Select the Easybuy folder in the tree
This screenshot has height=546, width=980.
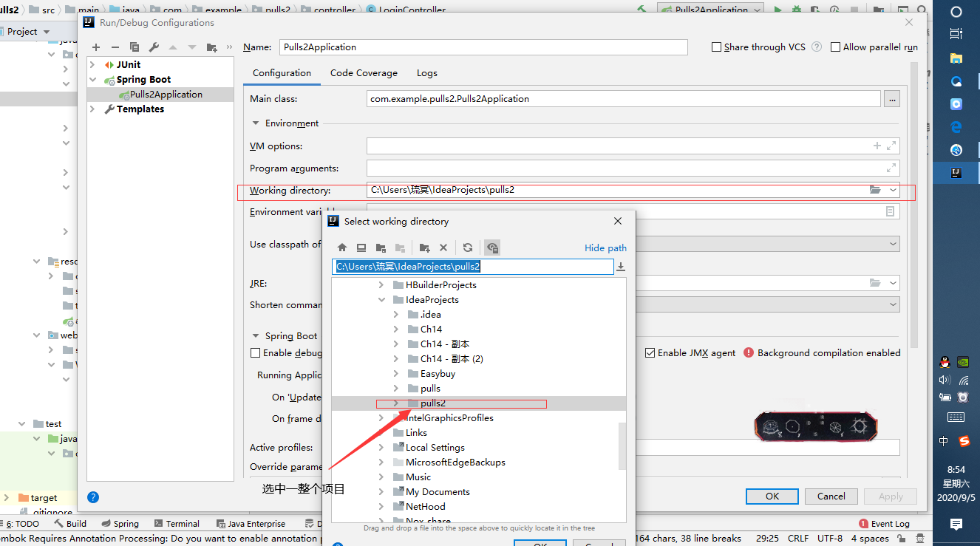(438, 374)
